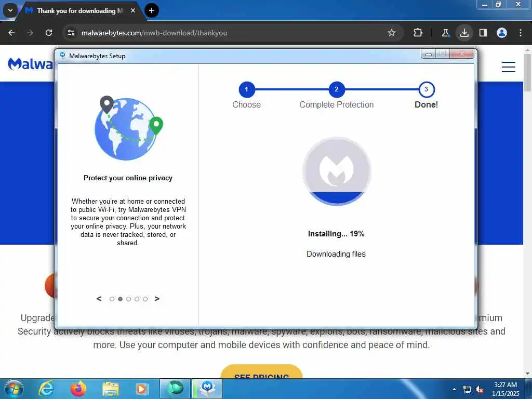Reload the Malwarebytes page
This screenshot has height=399, width=532.
(49, 33)
